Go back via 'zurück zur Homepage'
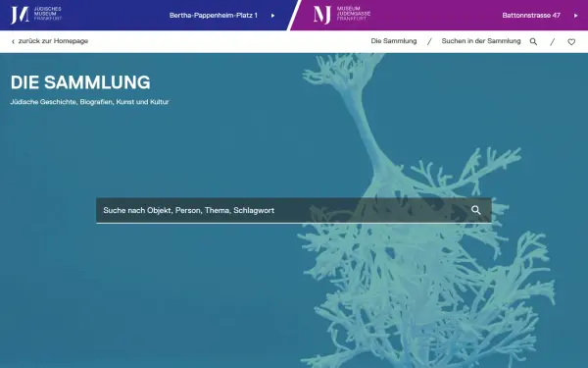Image resolution: width=588 pixels, height=368 pixels. click(x=53, y=41)
